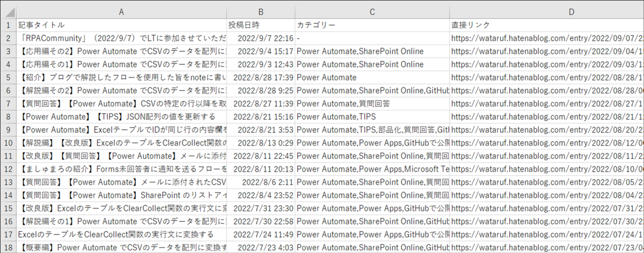Open the link ending entry/2022/09/07
The image size is (644, 253).
click(x=546, y=38)
